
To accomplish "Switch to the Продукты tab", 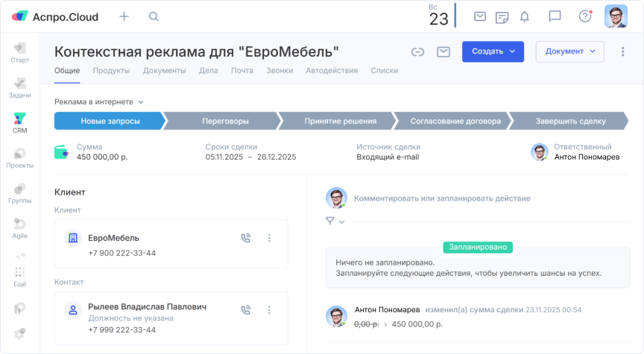I will (x=111, y=71).
